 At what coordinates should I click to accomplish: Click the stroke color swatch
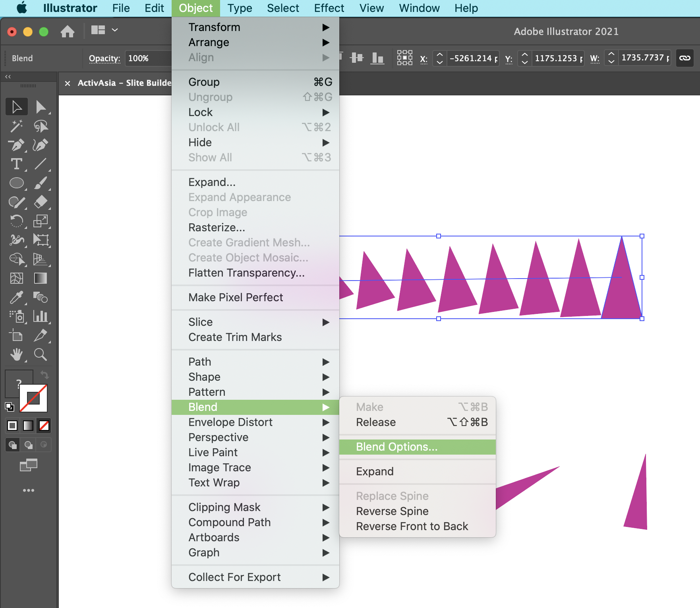[x=34, y=398]
